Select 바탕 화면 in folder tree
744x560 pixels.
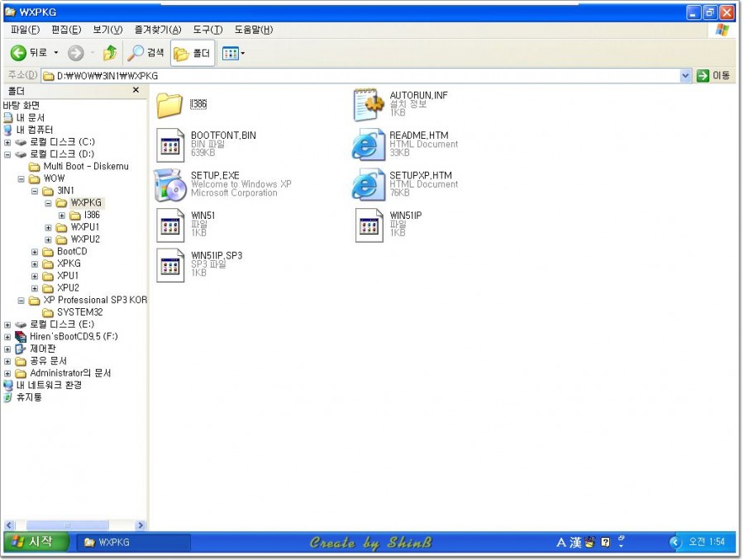[21, 105]
